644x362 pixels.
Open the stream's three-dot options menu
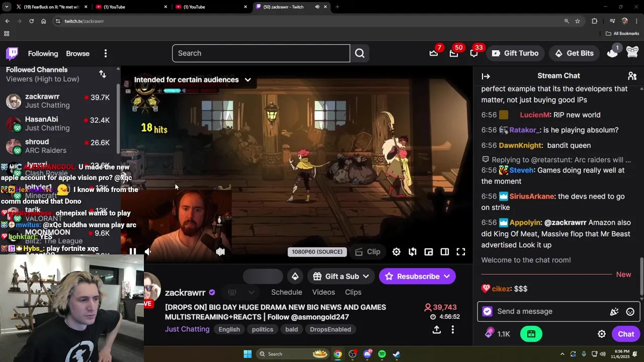(453, 330)
